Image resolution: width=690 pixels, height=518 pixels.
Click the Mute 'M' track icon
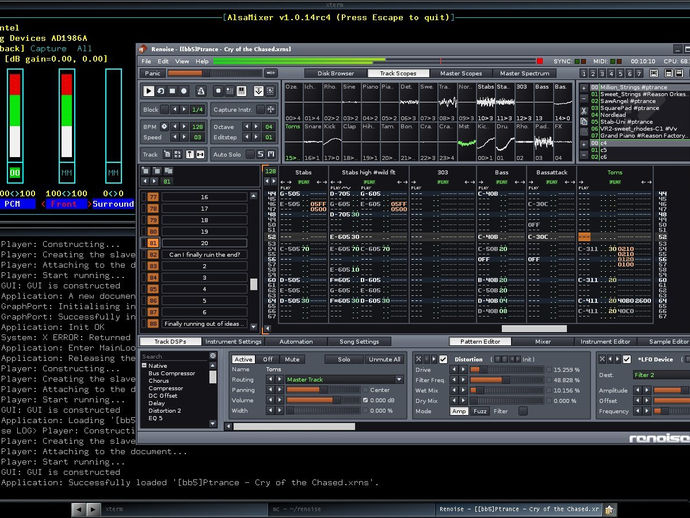pyautogui.click(x=271, y=154)
